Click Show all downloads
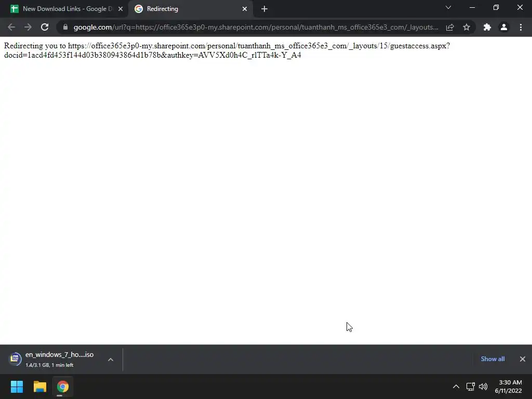The image size is (532, 399). (x=493, y=359)
